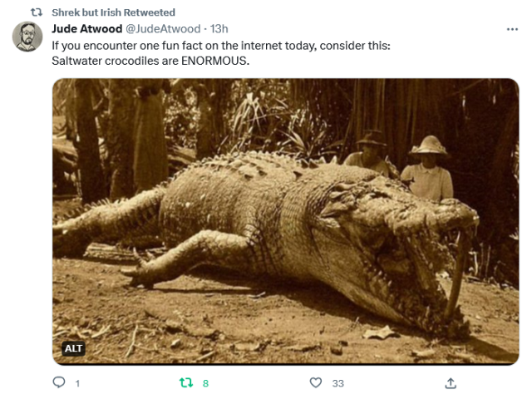Click the reply speech bubble icon

click(x=59, y=382)
